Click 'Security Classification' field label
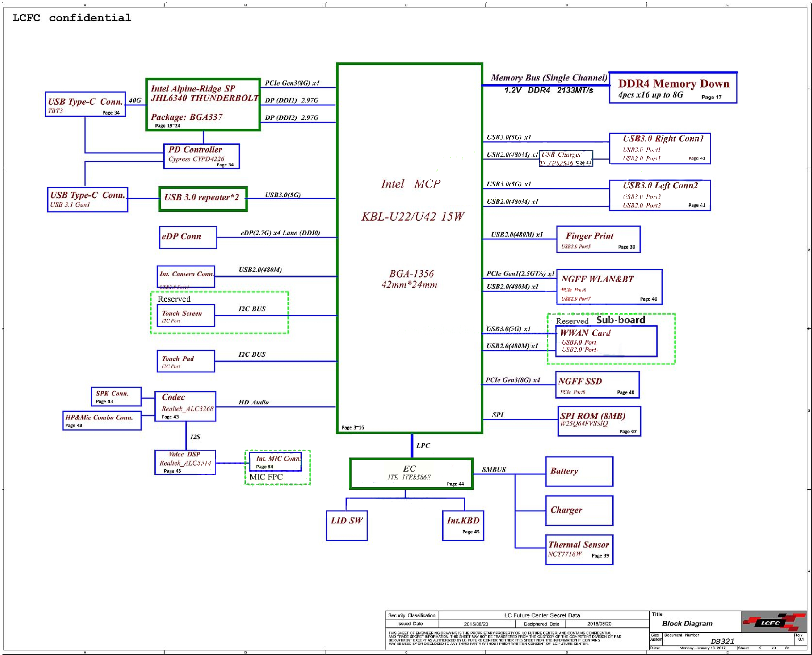 (x=411, y=615)
